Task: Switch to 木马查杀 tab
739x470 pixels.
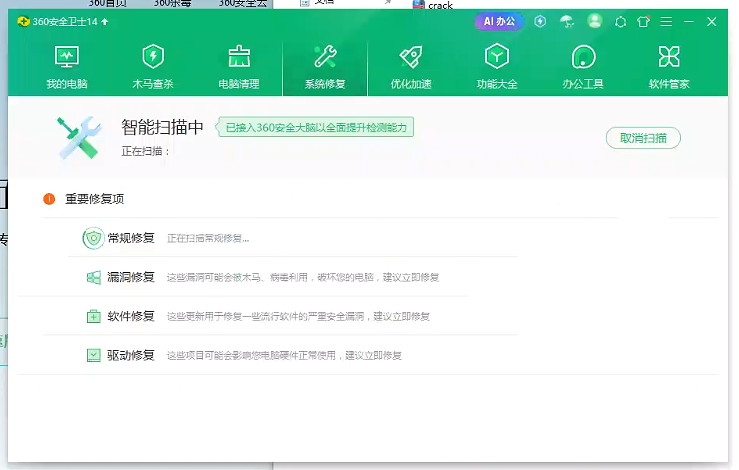Action: 153,67
